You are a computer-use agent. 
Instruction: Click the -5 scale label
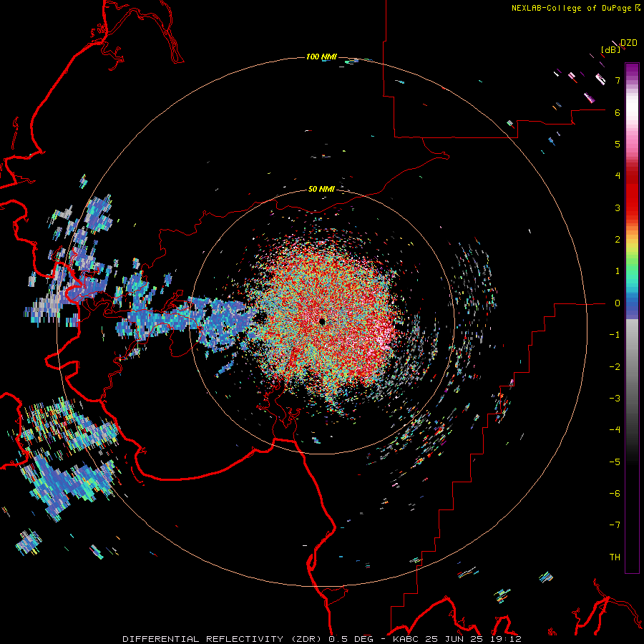[615, 462]
